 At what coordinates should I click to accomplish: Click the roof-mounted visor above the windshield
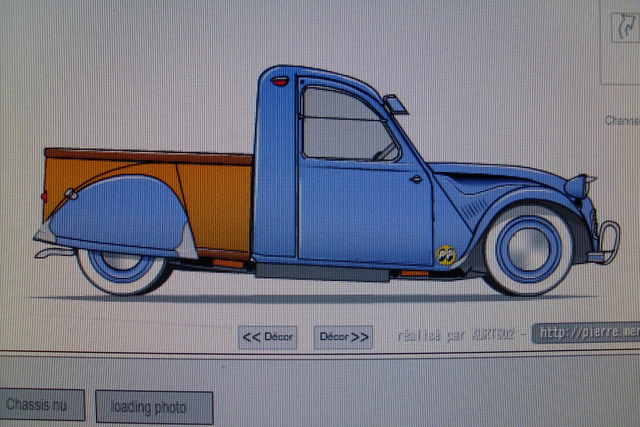tap(395, 103)
